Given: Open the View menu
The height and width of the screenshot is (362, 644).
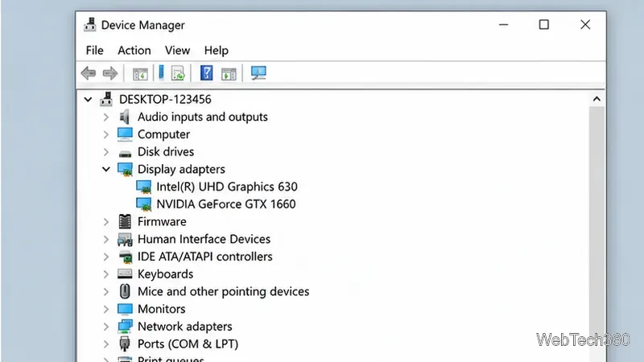Looking at the screenshot, I should coord(177,51).
